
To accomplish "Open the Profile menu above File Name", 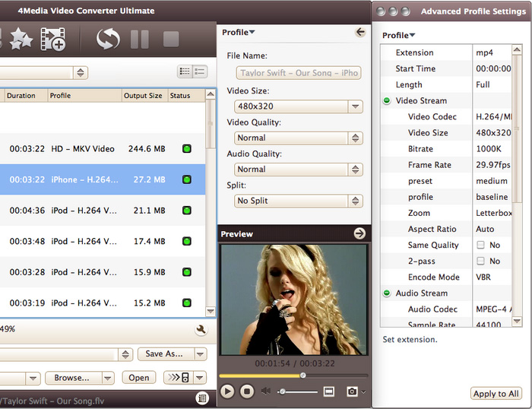I will click(x=238, y=32).
